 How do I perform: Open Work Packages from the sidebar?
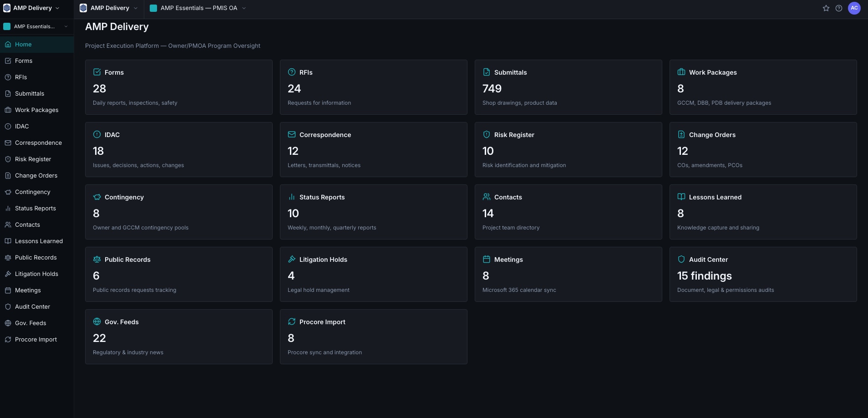click(37, 110)
